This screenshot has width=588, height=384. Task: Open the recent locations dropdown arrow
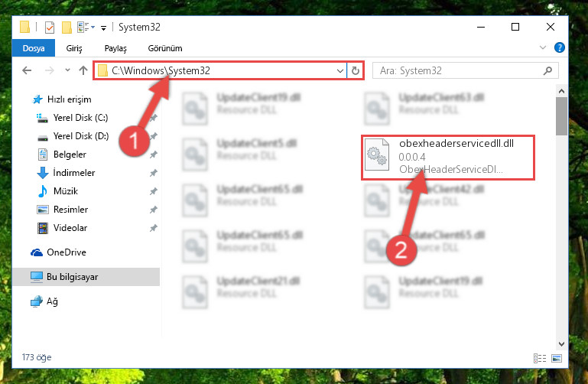pyautogui.click(x=67, y=70)
